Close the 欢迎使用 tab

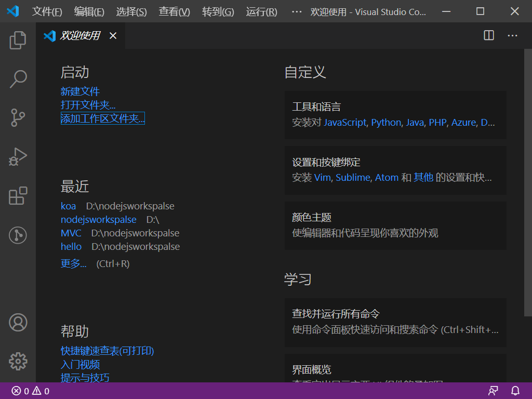(x=113, y=36)
